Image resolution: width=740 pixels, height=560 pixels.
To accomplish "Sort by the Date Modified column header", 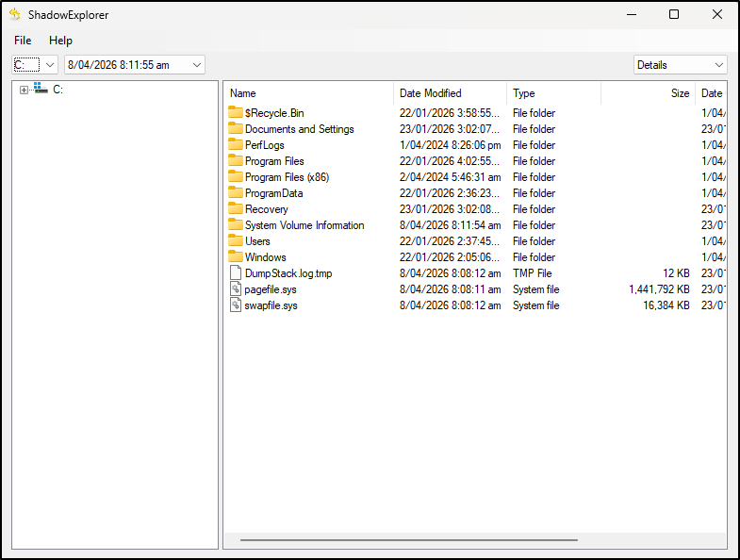I will coord(450,93).
